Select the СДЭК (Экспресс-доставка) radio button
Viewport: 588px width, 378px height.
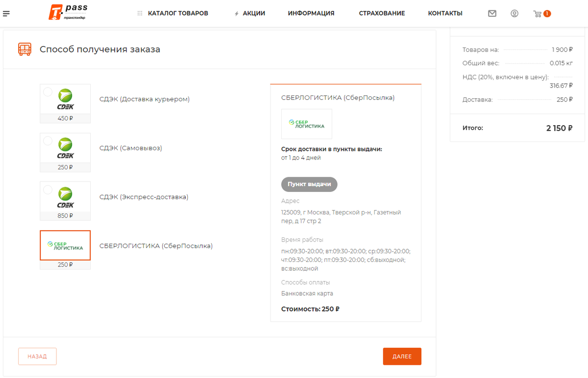[x=48, y=189]
